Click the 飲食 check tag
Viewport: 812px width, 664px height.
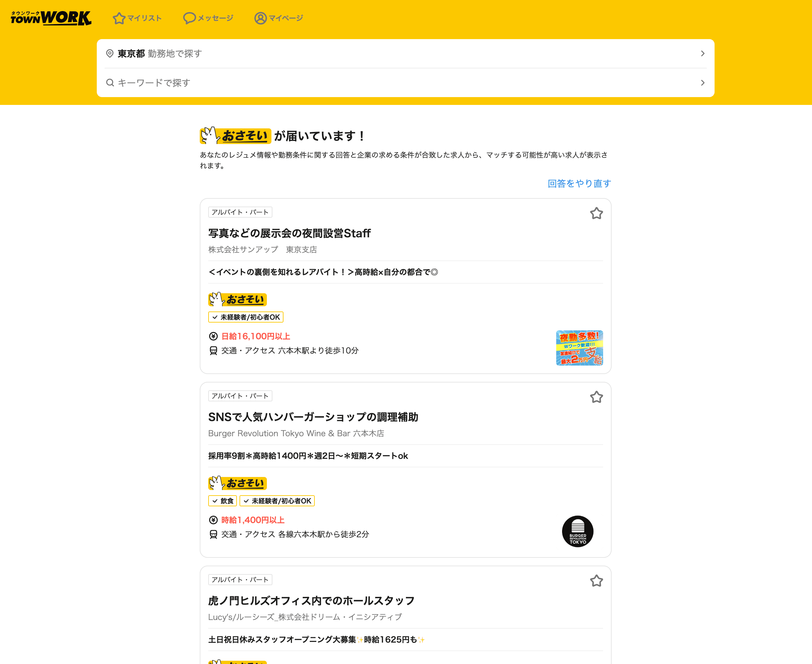pos(223,501)
